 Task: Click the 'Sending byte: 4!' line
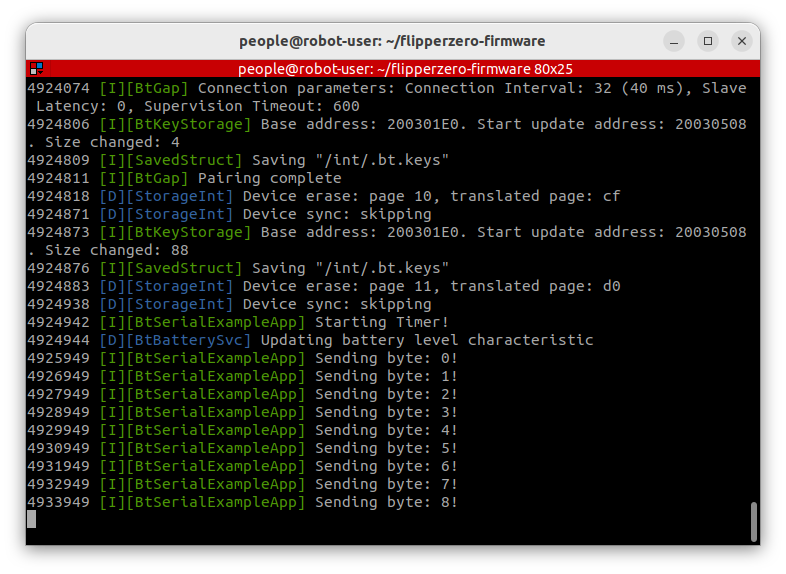[242, 431]
